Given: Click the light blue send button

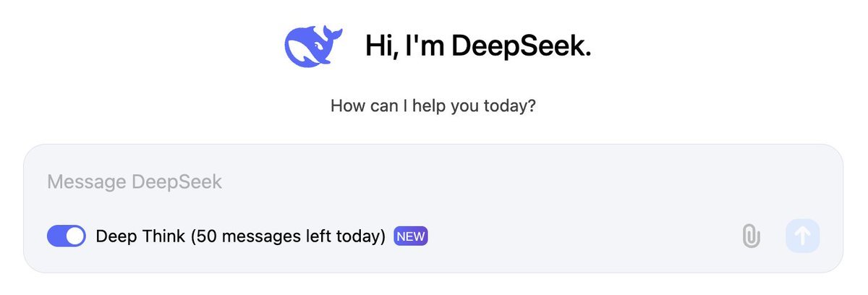Looking at the screenshot, I should 802,236.
